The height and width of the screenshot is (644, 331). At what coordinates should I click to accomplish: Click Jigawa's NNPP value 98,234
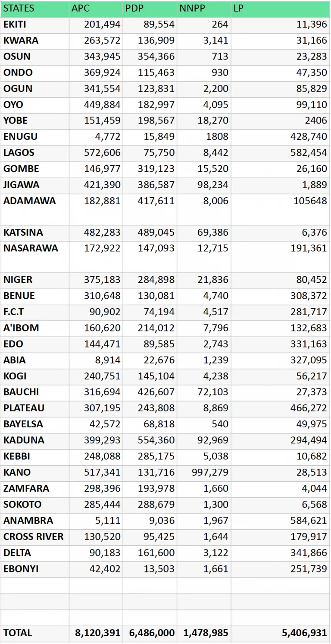[x=204, y=185]
